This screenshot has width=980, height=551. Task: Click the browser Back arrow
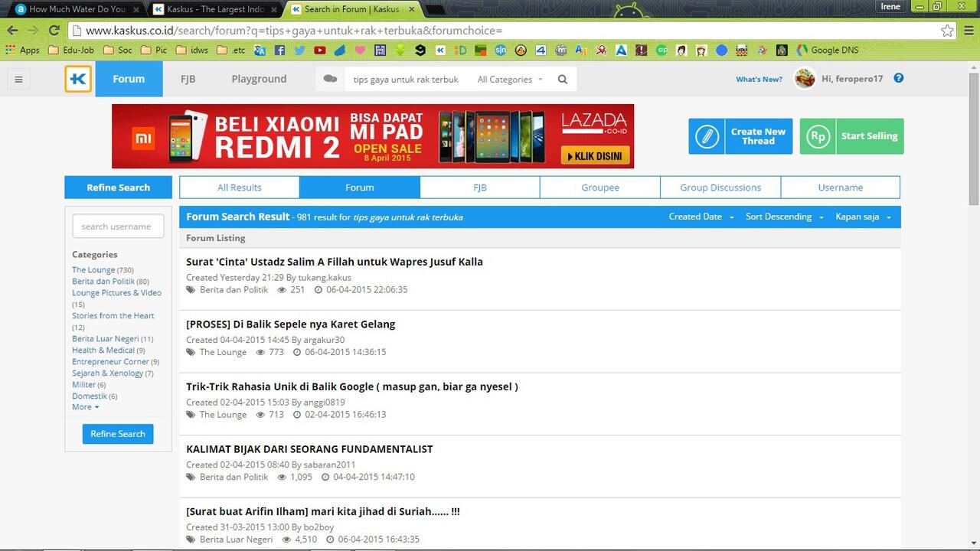coord(12,31)
